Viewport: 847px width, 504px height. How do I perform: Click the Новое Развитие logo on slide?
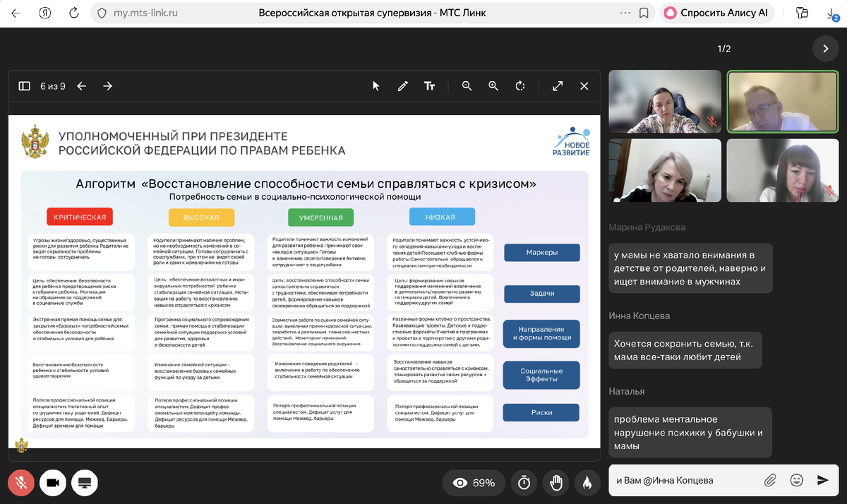coord(570,141)
